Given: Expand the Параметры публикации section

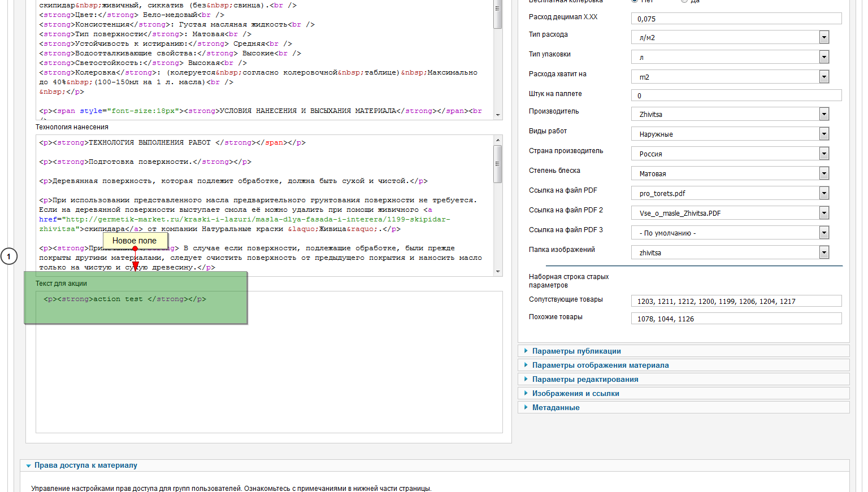Looking at the screenshot, I should point(576,351).
